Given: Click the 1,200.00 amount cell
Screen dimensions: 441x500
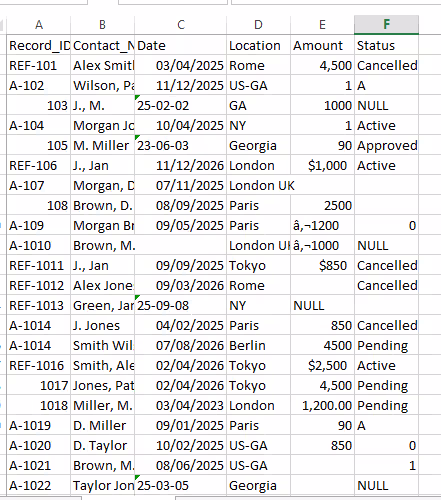Looking at the screenshot, I should point(322,405).
